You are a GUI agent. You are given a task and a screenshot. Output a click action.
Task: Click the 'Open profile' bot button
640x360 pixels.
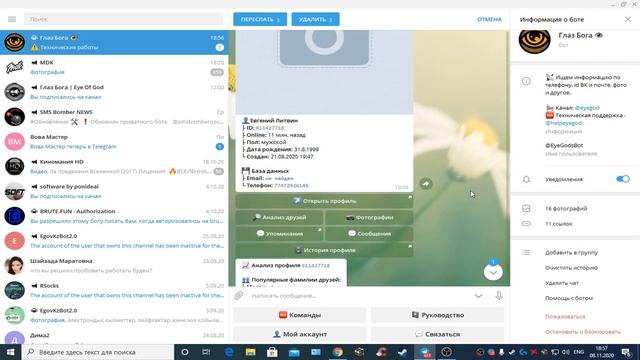[324, 201]
